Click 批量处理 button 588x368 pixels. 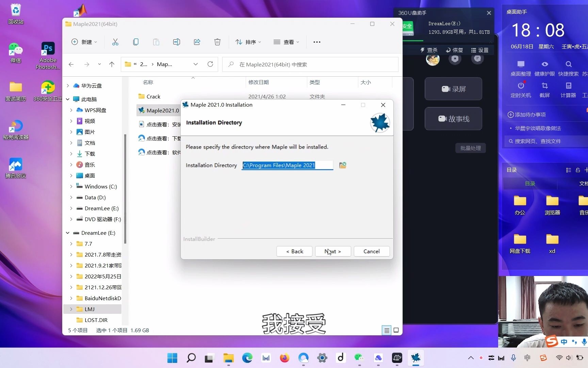pyautogui.click(x=471, y=148)
